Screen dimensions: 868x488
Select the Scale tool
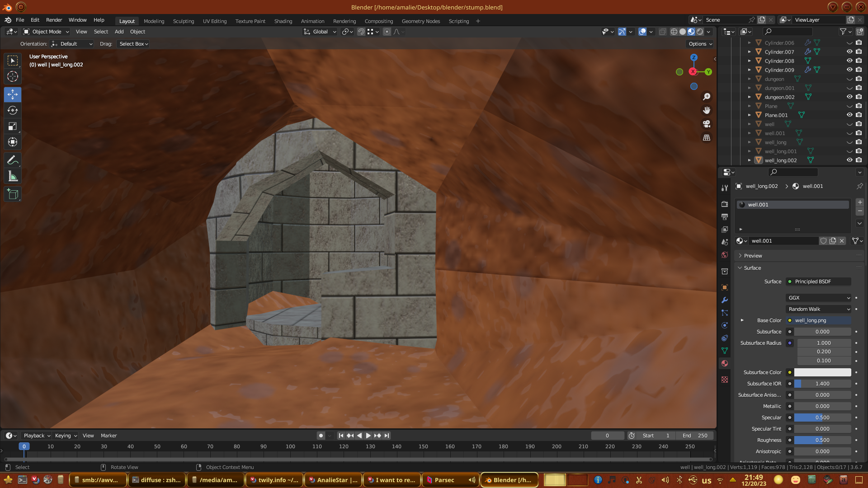click(x=13, y=127)
